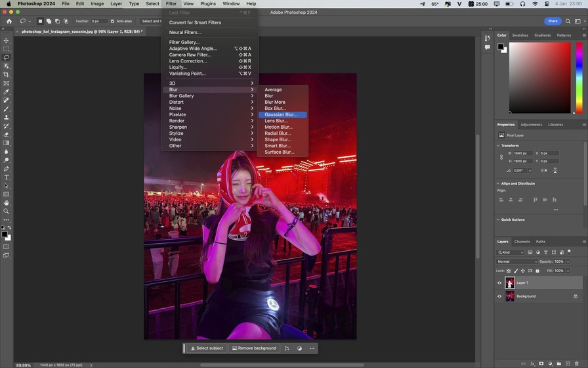Hide the Background layer eye

(499, 296)
